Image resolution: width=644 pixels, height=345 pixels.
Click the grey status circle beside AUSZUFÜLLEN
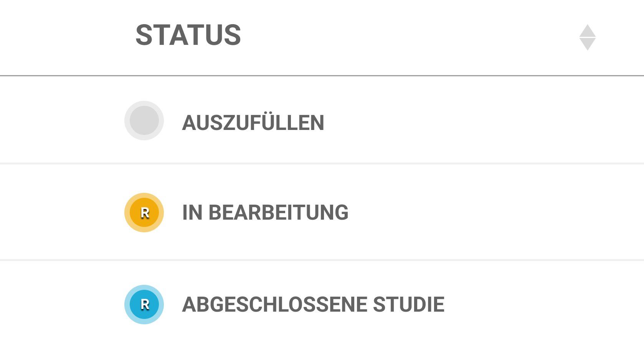point(144,121)
